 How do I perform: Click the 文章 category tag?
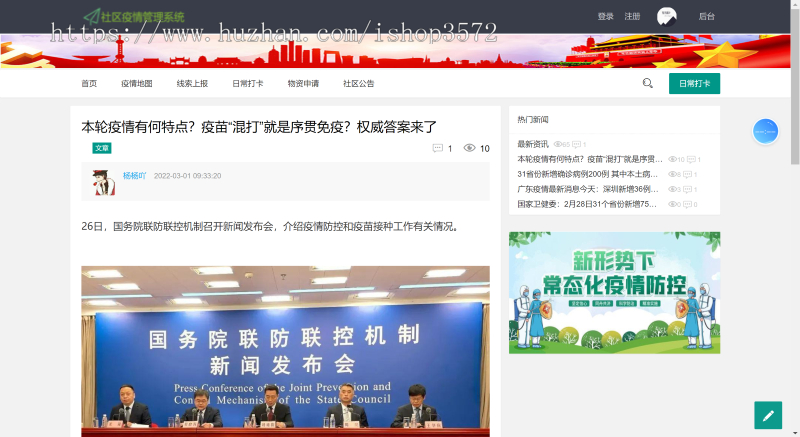coord(102,148)
